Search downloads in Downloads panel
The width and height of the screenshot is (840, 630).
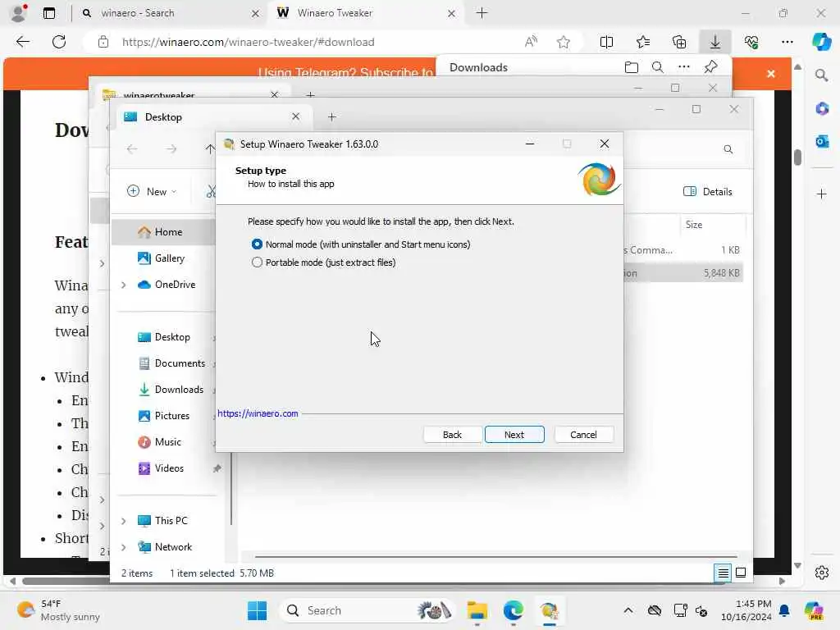pos(657,67)
